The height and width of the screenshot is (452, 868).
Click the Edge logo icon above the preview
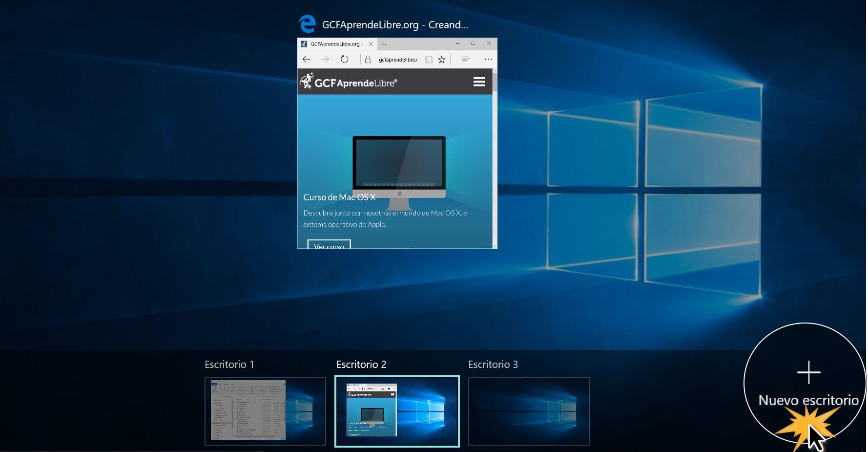(x=308, y=24)
